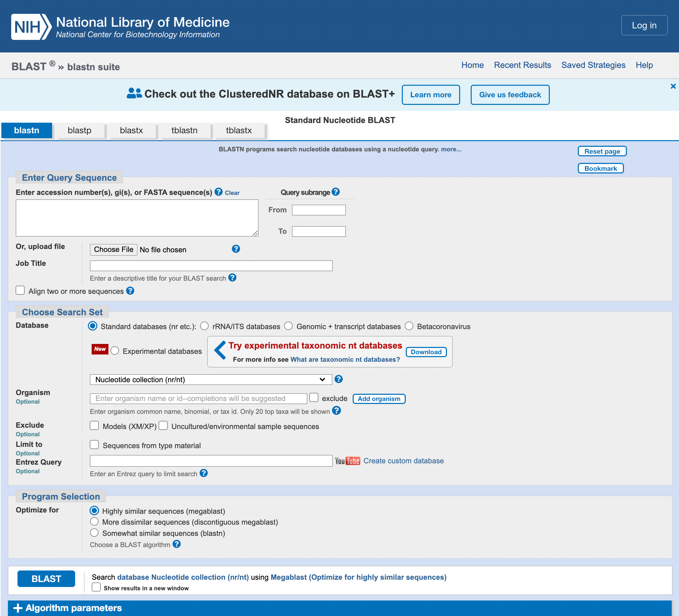Click the BLAST search button
The width and height of the screenshot is (679, 616).
(46, 579)
